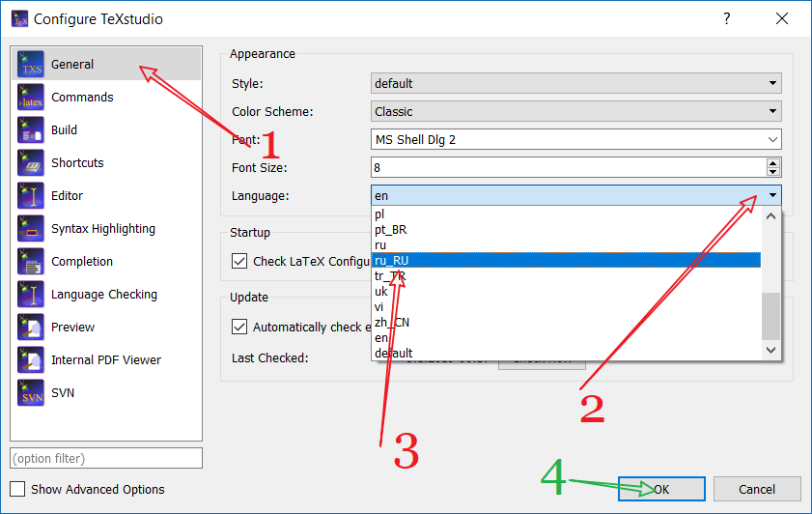Choose zh_CN in language list
Viewport: 812px width, 514px height.
coord(566,323)
